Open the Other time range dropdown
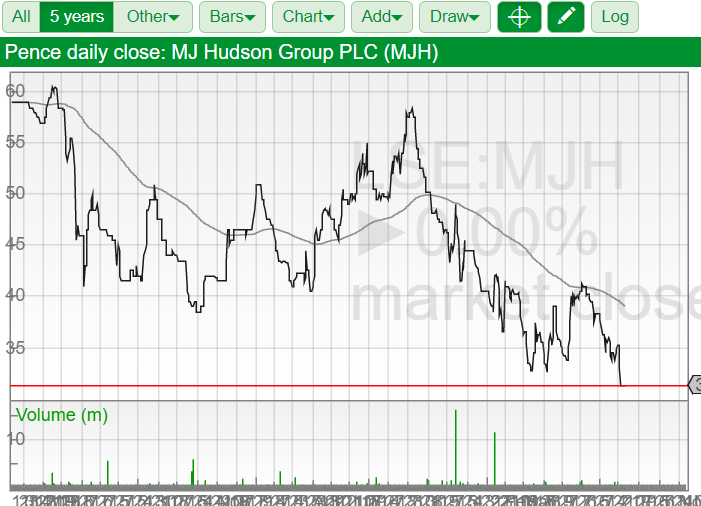The width and height of the screenshot is (701, 506). tap(153, 17)
